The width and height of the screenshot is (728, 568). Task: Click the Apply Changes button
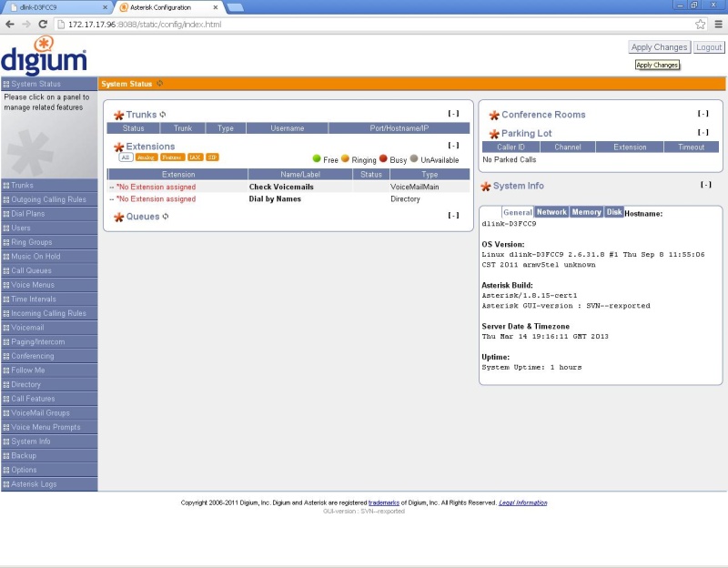659,47
